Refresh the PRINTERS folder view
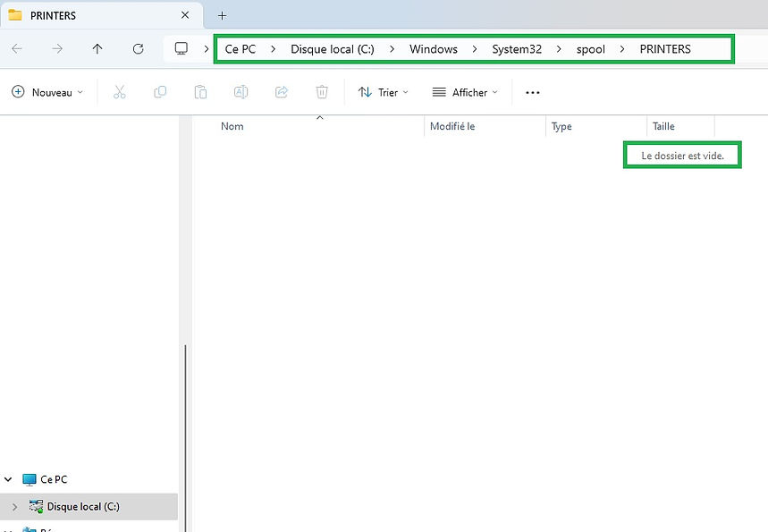The height and width of the screenshot is (532, 768). tap(138, 48)
